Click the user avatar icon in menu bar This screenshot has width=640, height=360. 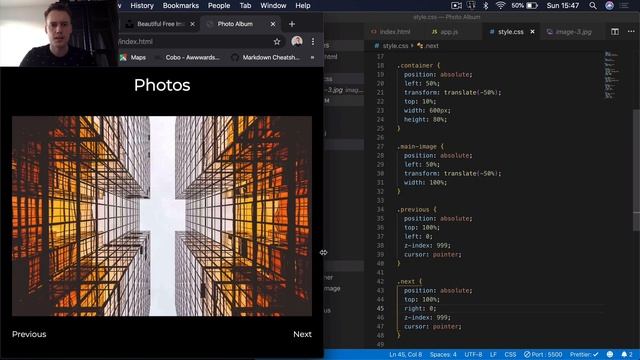[609, 5]
